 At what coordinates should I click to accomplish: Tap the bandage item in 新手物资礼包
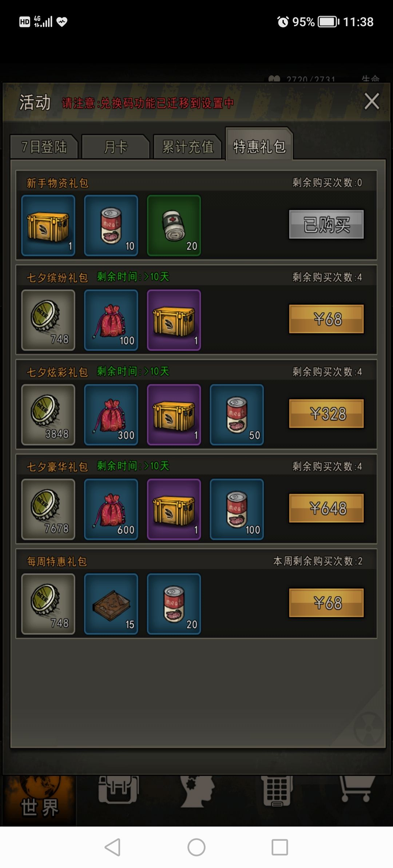(x=174, y=225)
